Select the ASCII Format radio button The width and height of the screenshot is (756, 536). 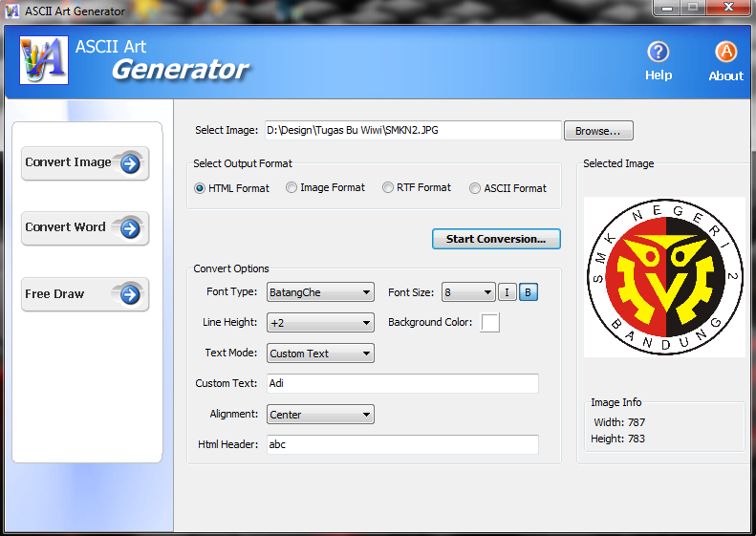coord(475,188)
